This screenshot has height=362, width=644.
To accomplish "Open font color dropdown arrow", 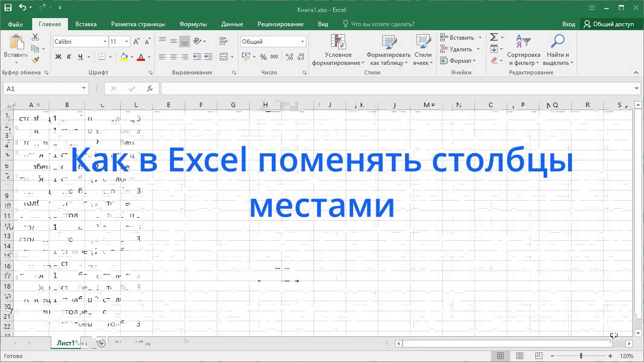I will click(x=149, y=57).
